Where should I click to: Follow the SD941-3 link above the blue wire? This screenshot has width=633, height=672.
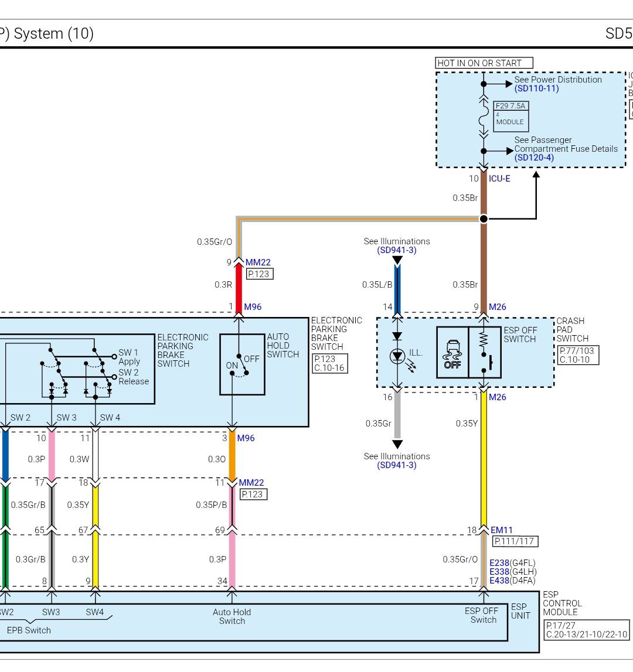[x=397, y=250]
